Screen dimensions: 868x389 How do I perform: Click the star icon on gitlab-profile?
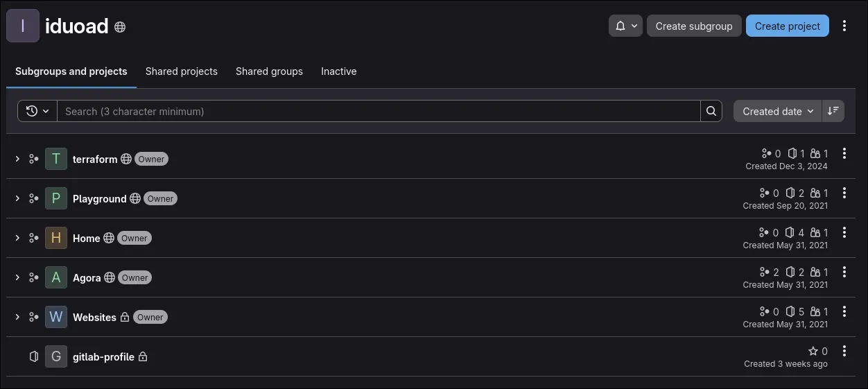pyautogui.click(x=813, y=352)
